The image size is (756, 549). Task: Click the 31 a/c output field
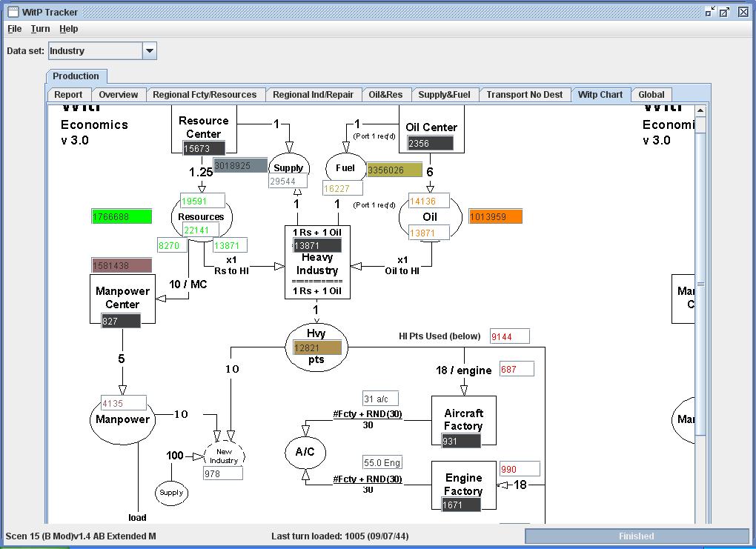380,399
